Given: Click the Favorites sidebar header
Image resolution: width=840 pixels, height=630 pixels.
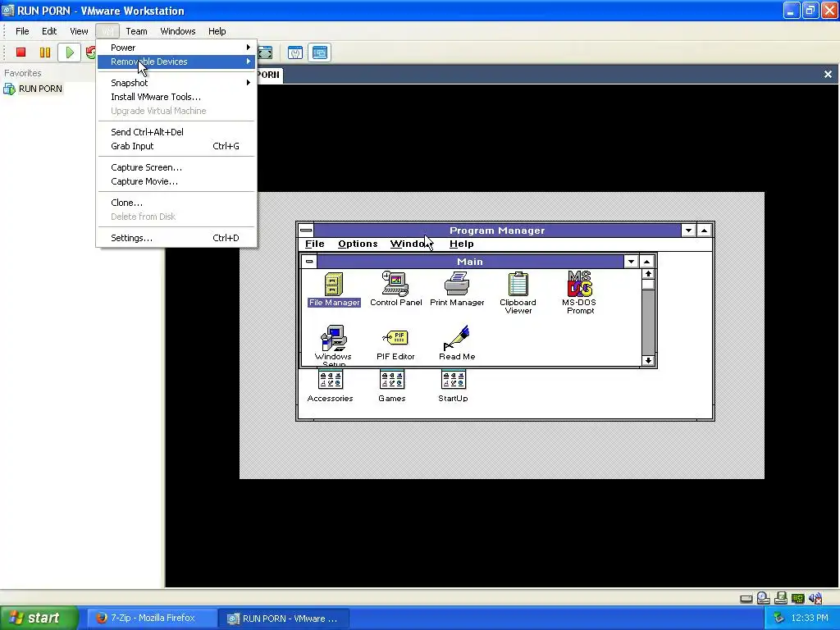Looking at the screenshot, I should (x=22, y=73).
